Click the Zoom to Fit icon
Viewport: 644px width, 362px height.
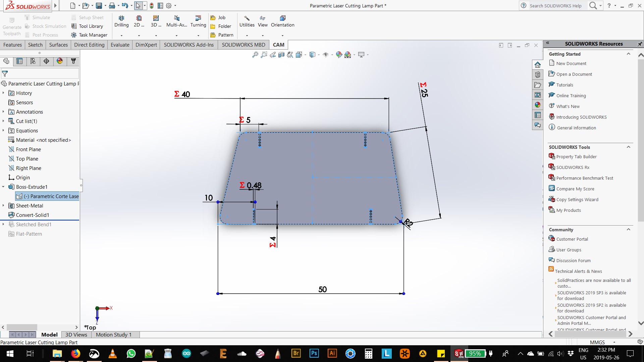coord(255,55)
